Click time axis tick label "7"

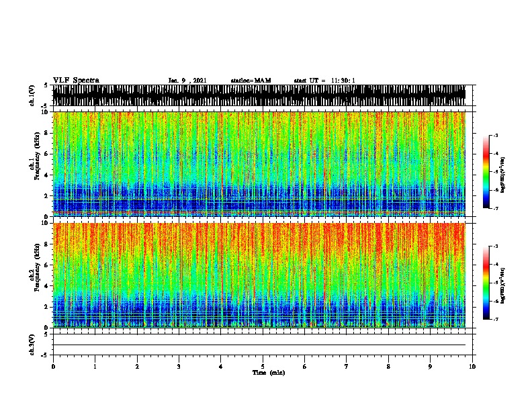(347, 367)
